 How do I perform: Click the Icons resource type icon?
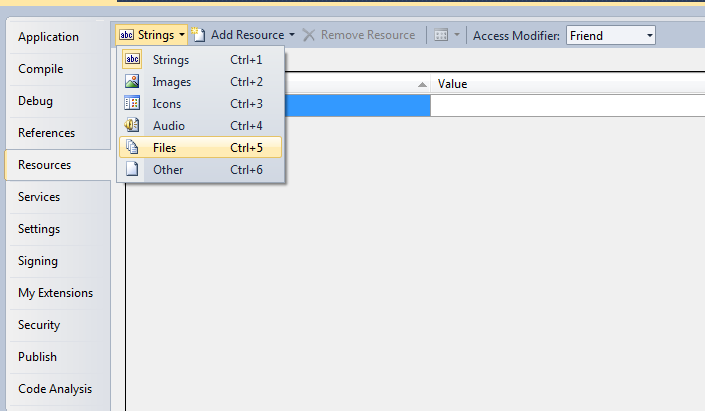click(132, 103)
